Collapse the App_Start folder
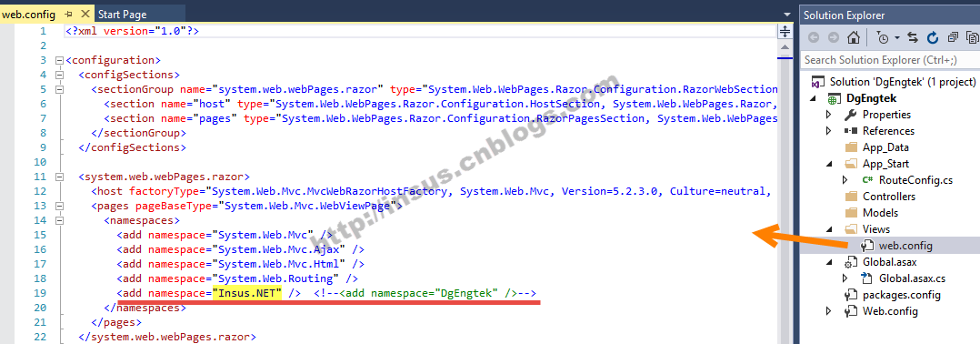This screenshot has width=980, height=344. (x=829, y=164)
